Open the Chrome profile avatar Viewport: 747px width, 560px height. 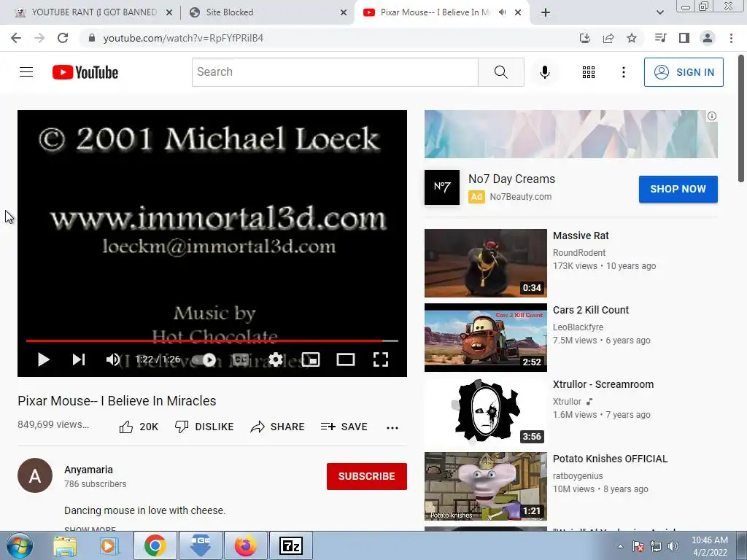pyautogui.click(x=708, y=38)
